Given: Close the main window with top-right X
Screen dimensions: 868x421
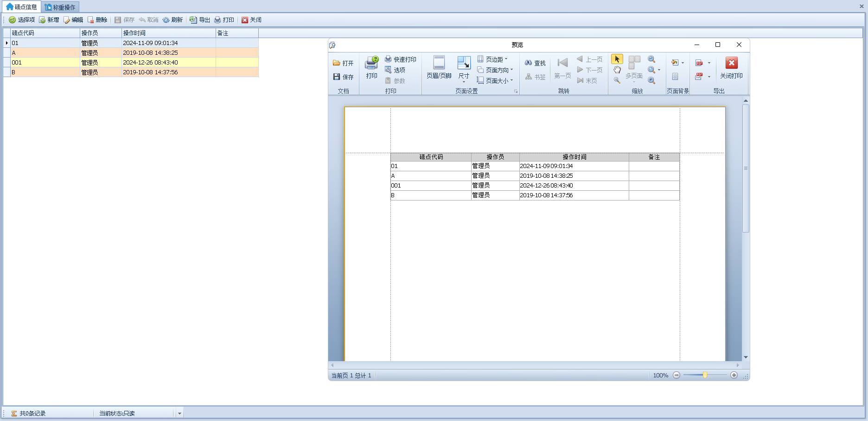Looking at the screenshot, I should tap(862, 6).
